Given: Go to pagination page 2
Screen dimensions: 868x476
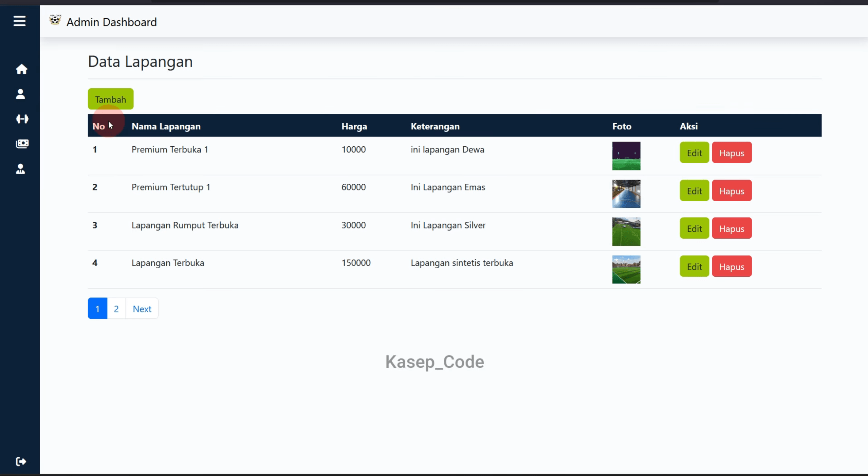Looking at the screenshot, I should [x=116, y=309].
